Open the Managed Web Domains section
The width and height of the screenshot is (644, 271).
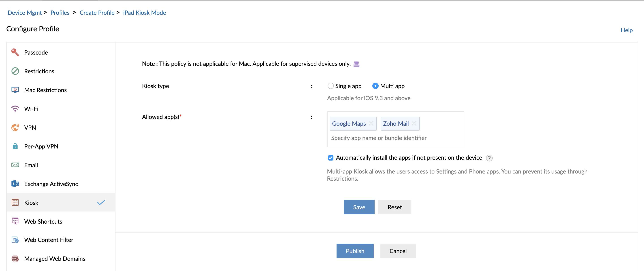55,258
